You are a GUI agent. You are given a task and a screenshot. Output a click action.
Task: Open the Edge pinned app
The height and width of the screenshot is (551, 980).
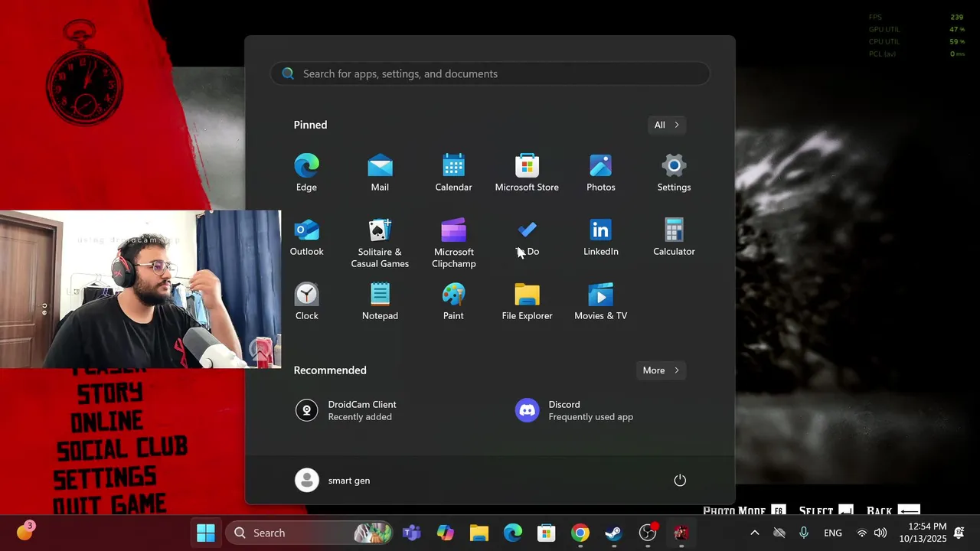306,173
